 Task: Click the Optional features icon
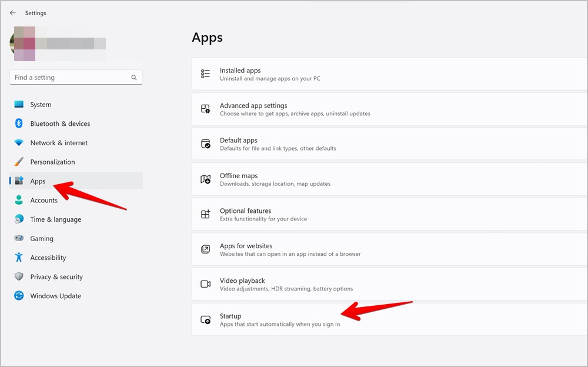tap(205, 214)
